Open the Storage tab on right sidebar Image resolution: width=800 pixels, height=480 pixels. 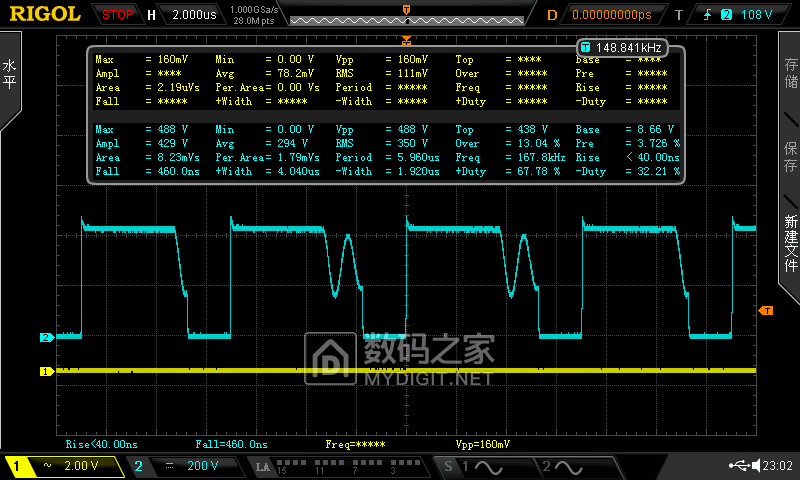[789, 77]
